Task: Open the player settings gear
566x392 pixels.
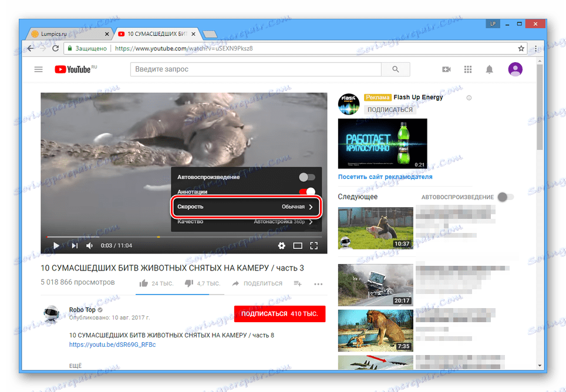Action: coord(282,245)
